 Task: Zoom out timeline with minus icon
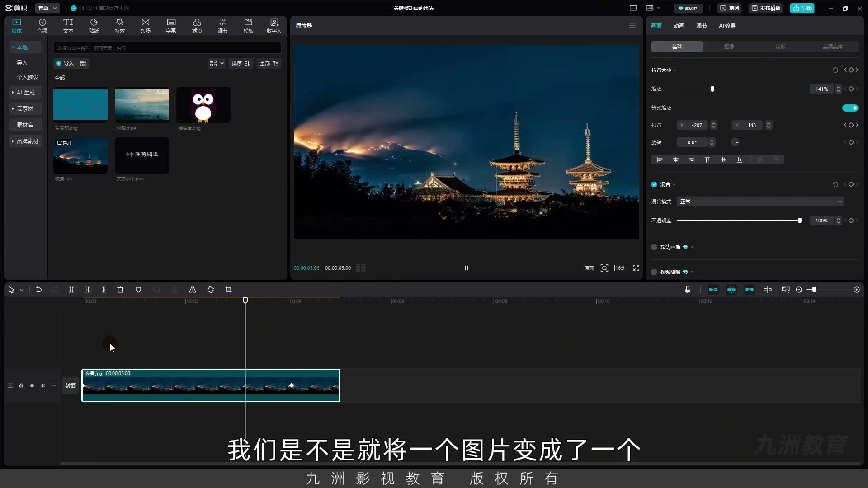click(x=799, y=290)
